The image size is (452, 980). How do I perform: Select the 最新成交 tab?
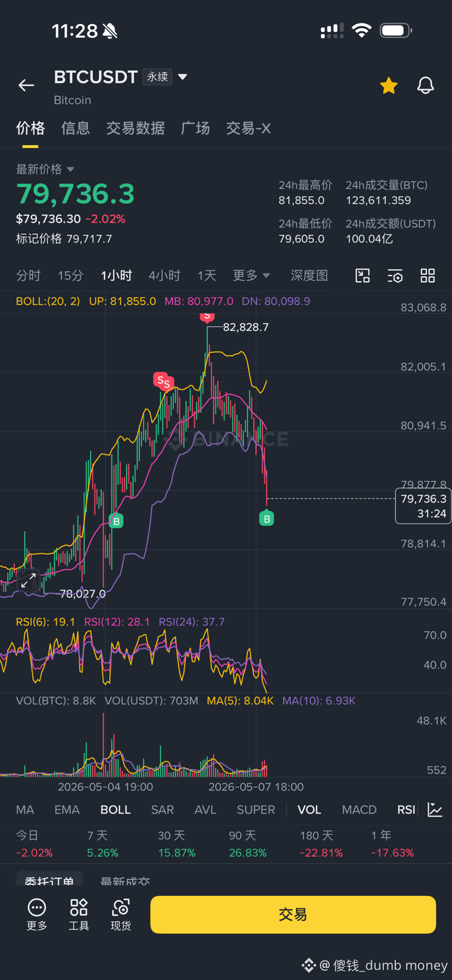click(125, 880)
